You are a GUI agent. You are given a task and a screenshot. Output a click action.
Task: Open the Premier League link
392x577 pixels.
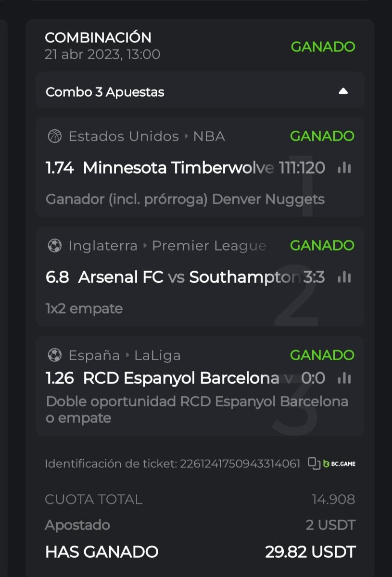209,246
